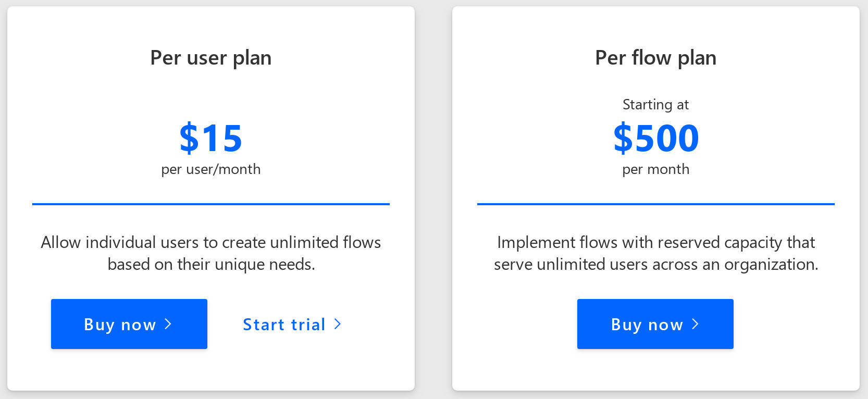Click the per month text
The image size is (868, 399).
[655, 169]
